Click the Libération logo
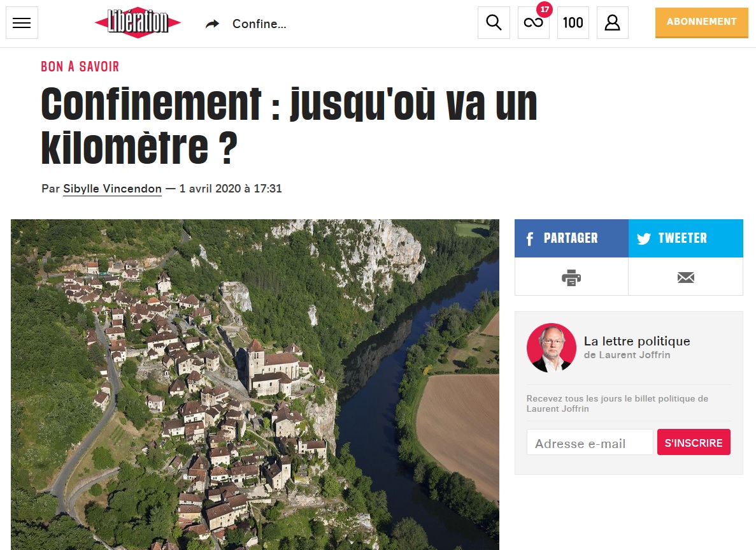Screen dimensions: 756x550 [138, 22]
